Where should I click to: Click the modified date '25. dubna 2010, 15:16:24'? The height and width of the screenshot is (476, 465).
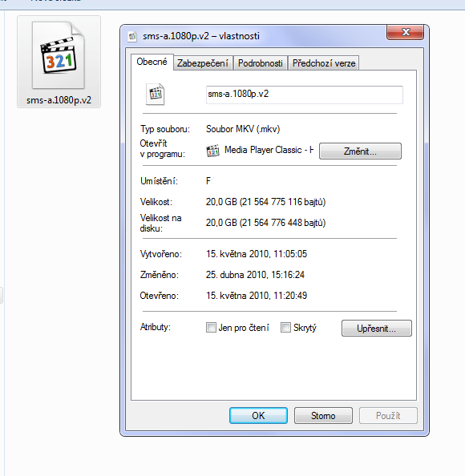coord(255,275)
